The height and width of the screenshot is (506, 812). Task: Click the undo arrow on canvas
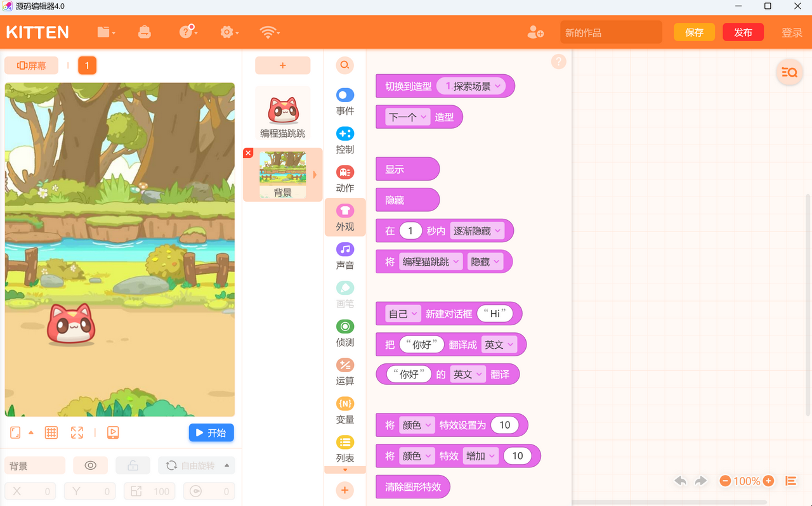[680, 481]
